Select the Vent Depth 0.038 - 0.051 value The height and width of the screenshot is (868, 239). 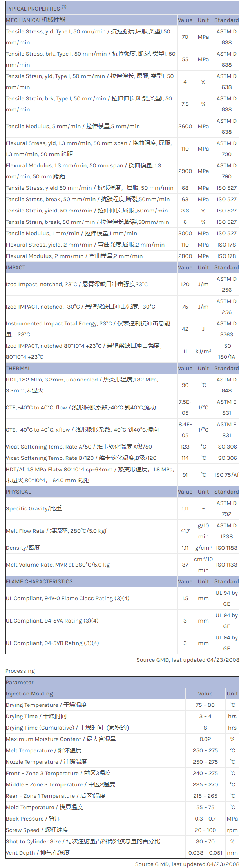[x=205, y=853]
